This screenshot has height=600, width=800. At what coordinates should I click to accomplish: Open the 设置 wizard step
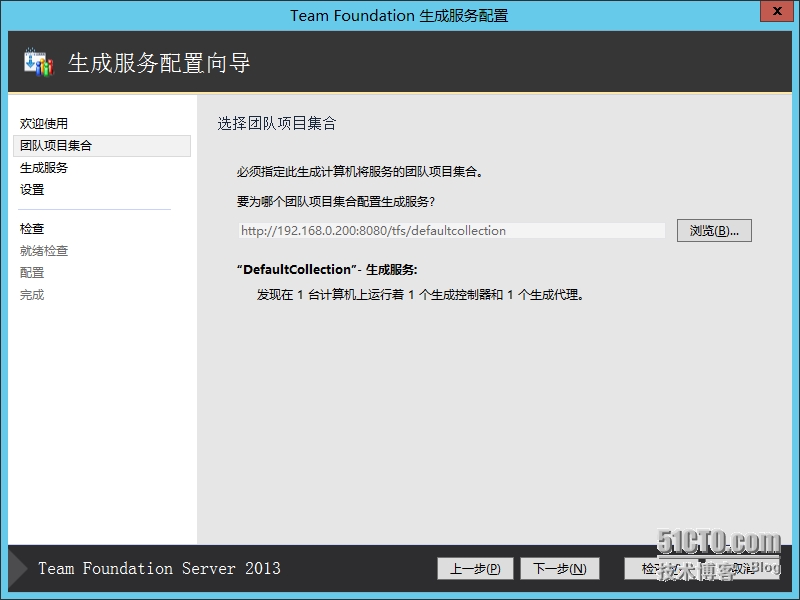tap(32, 190)
